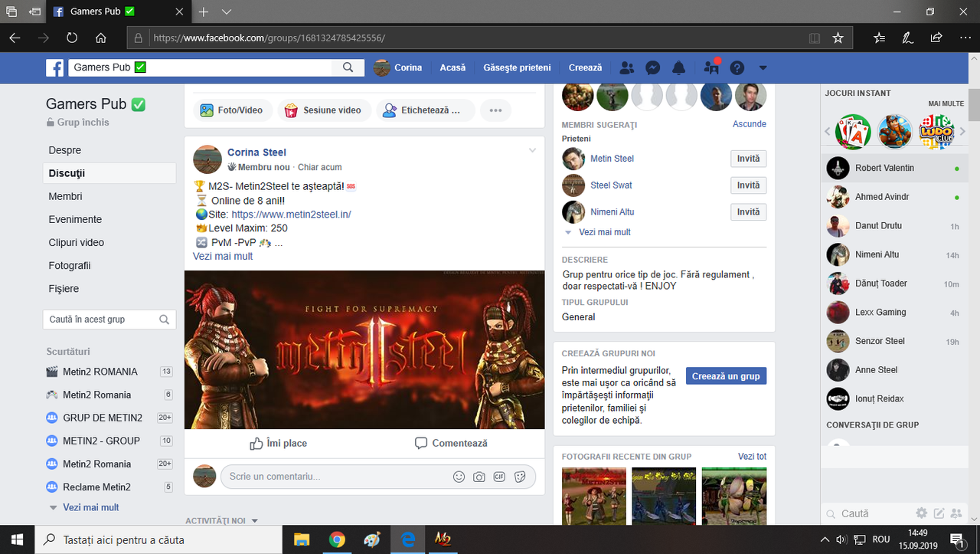The image size is (980, 554).
Task: Click the header icon with the red dot
Action: [x=711, y=67]
